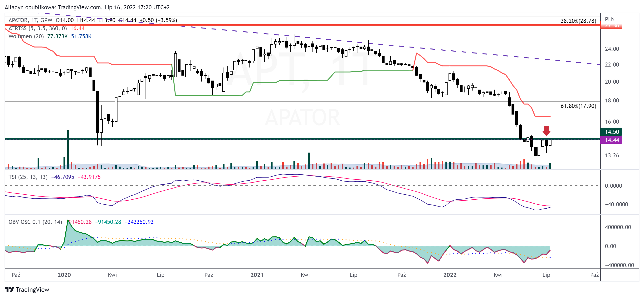Click the 2022 label on time axis
Screen dimensions: 644x298
click(x=450, y=275)
